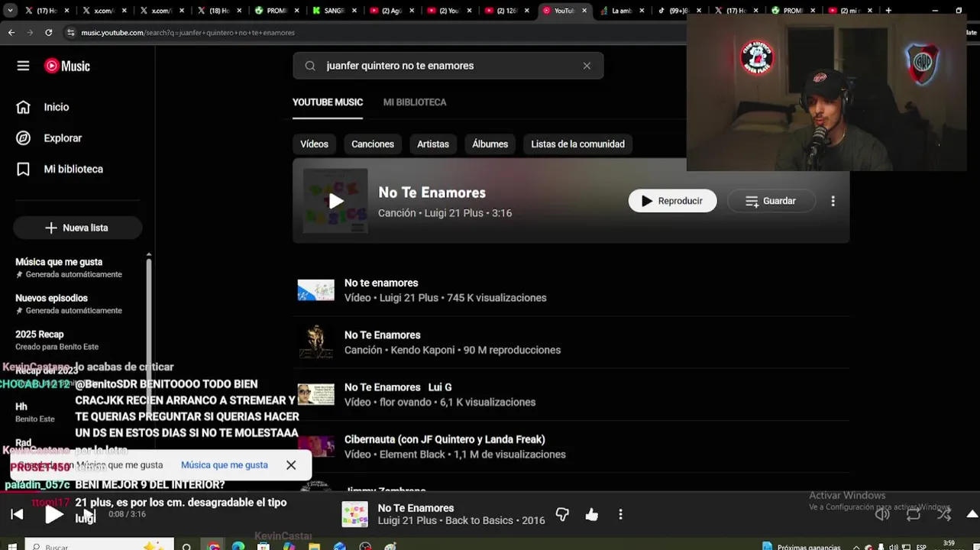Save the song with Guardar

771,201
